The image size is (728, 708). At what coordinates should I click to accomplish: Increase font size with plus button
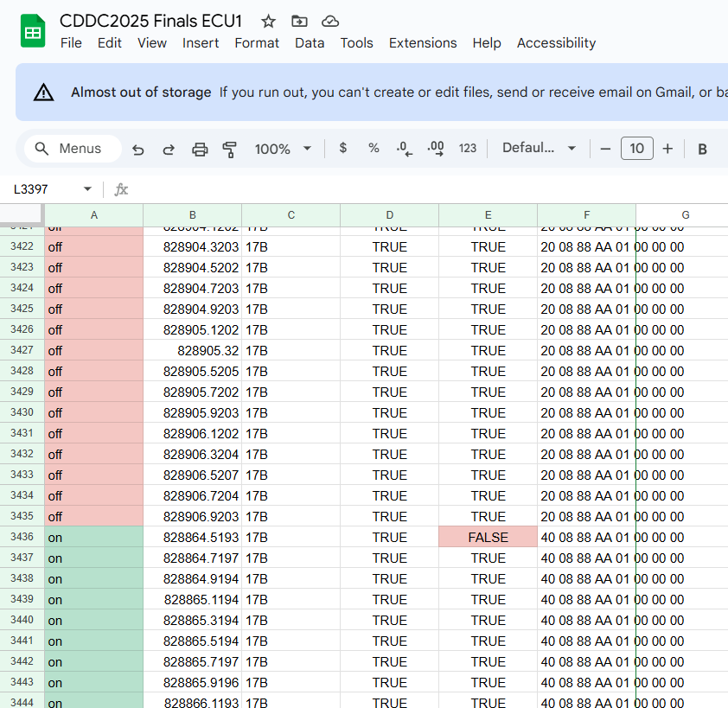[x=667, y=149]
